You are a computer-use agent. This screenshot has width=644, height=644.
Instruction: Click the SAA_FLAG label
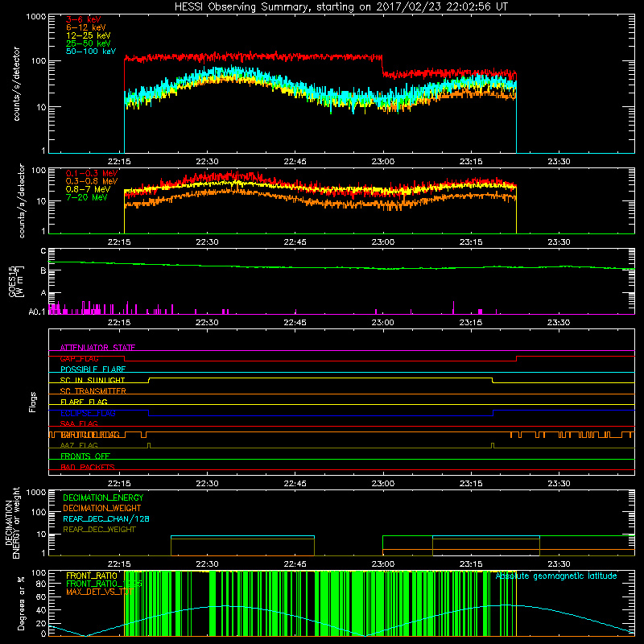click(79, 423)
